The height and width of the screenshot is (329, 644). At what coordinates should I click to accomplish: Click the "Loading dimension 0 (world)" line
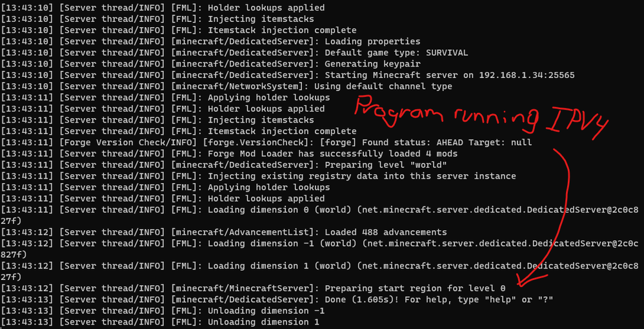(x=319, y=215)
